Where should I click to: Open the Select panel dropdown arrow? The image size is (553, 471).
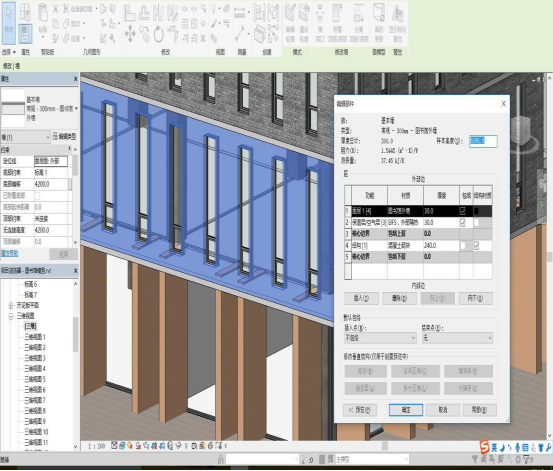(x=14, y=52)
